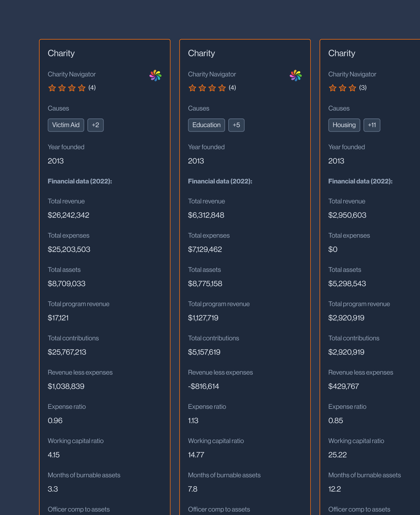Click the pinwheel logo in the Victim Aid card
The width and height of the screenshot is (420, 515).
point(155,76)
